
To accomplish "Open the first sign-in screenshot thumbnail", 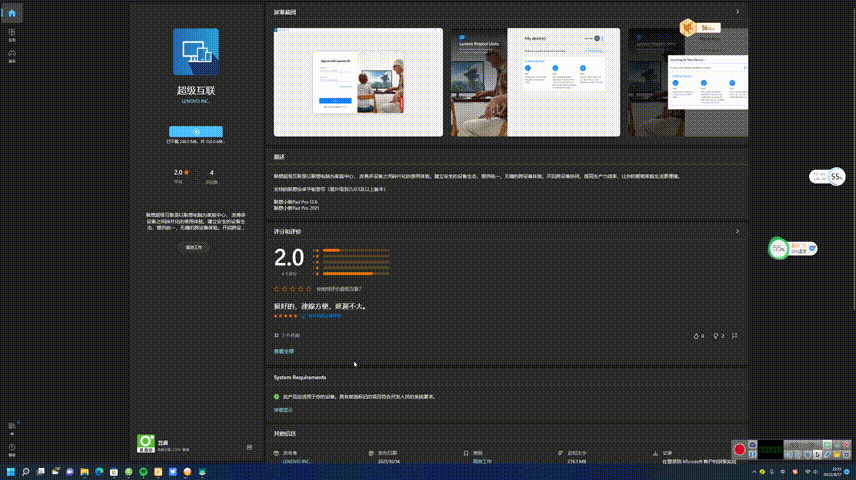I will [358, 82].
